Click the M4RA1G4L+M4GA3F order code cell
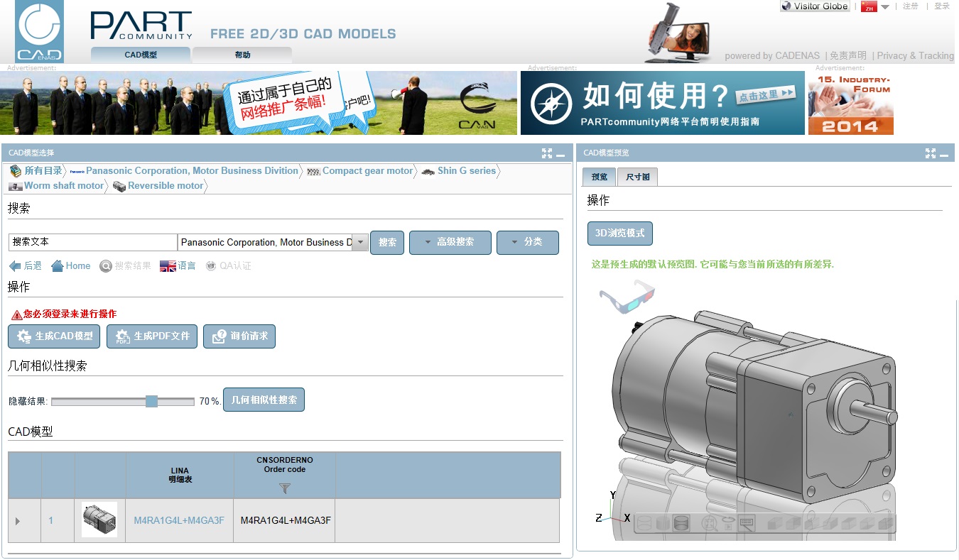Viewport: 959px width, 560px height. (286, 521)
